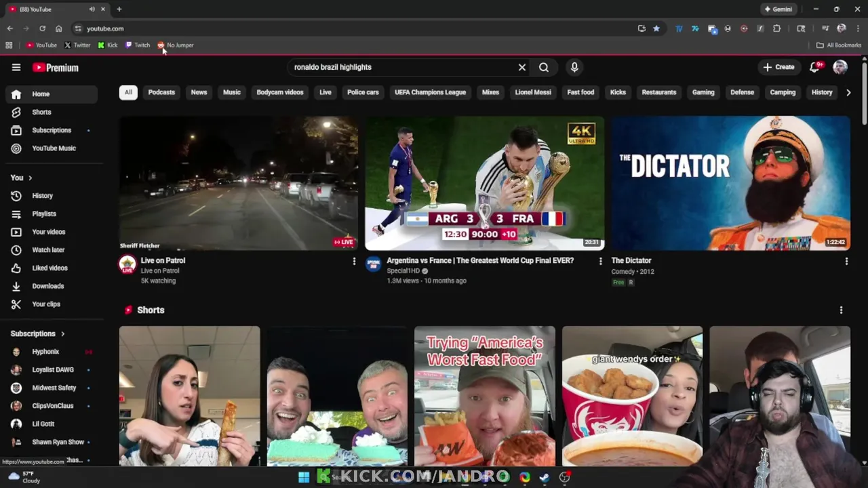Select the Music filter chip
The height and width of the screenshot is (488, 868).
pyautogui.click(x=232, y=92)
